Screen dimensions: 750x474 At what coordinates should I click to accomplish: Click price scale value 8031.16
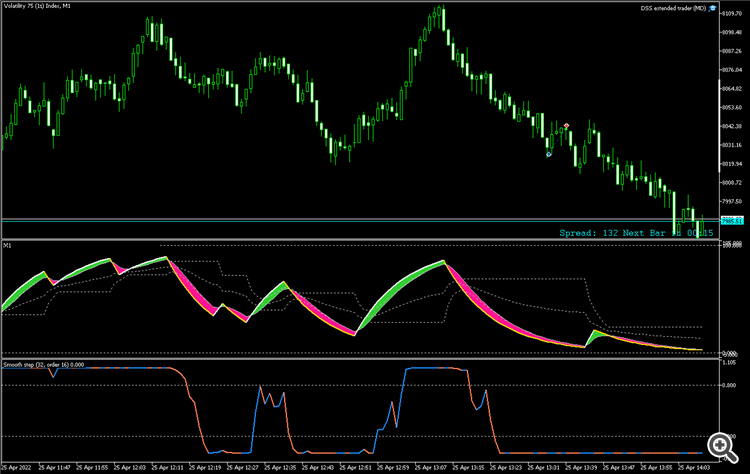(732, 145)
